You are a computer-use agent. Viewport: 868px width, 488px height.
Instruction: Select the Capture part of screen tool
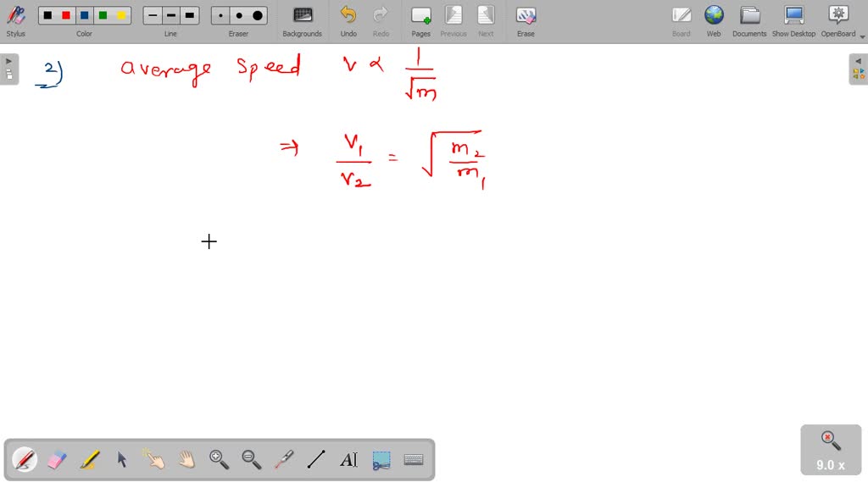point(381,459)
